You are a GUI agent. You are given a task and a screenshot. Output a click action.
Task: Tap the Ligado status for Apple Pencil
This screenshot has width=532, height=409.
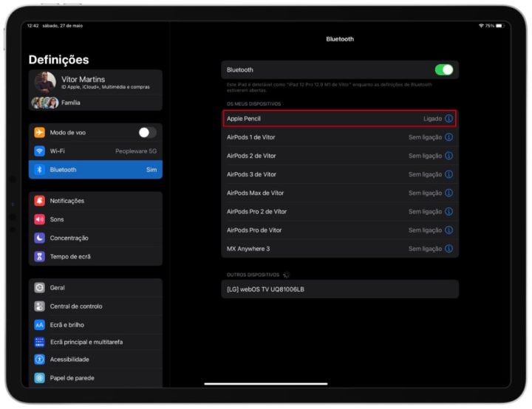(432, 118)
